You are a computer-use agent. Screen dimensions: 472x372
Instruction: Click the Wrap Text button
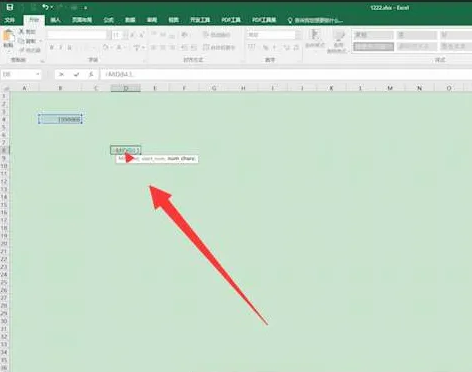coord(217,35)
